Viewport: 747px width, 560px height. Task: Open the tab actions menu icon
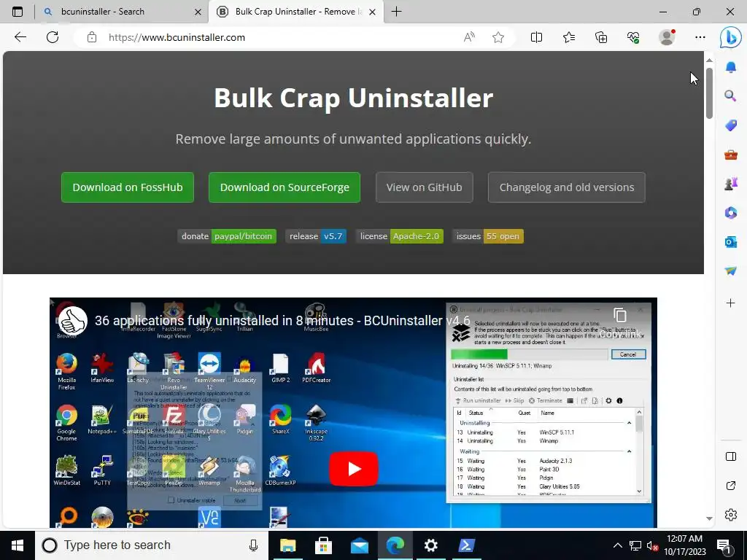coord(18,12)
